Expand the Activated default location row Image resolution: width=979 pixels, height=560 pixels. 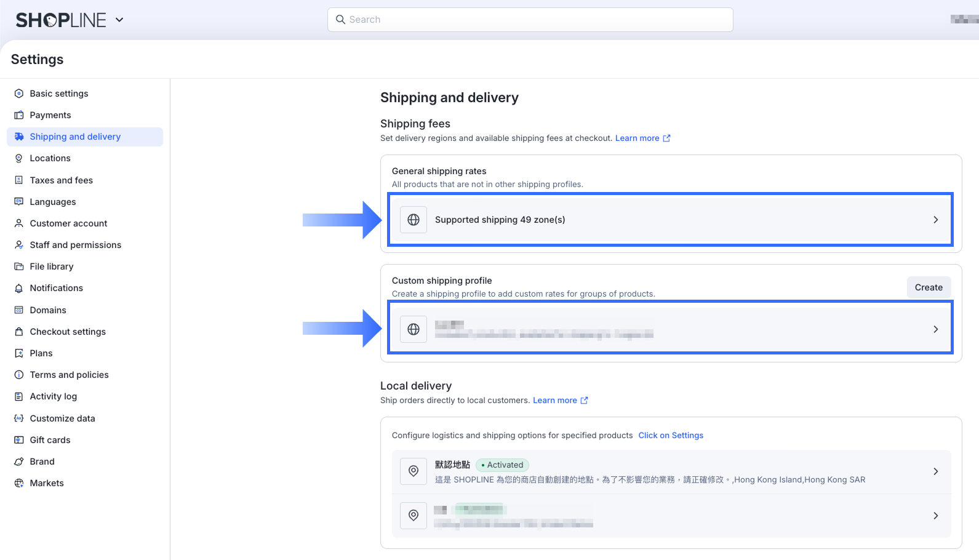pyautogui.click(x=935, y=471)
